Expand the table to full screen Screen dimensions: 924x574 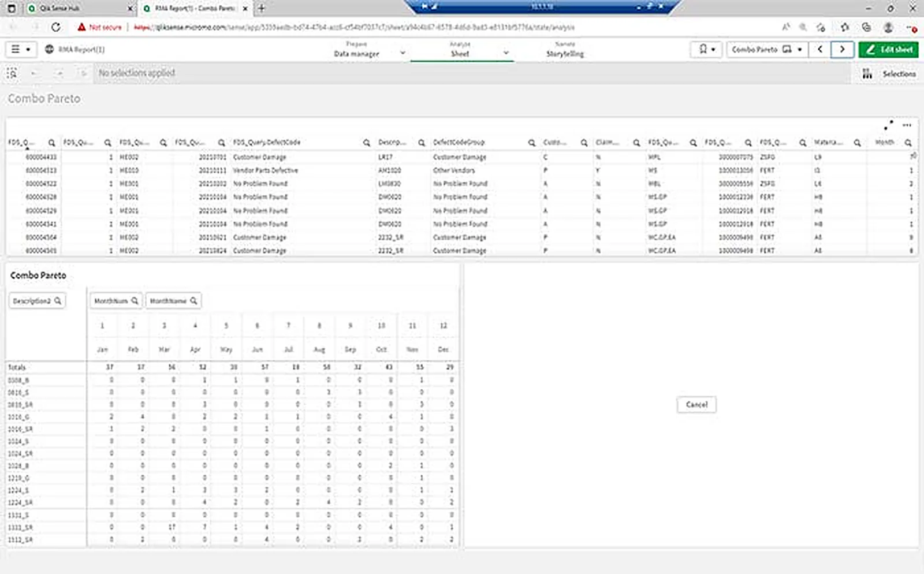888,125
